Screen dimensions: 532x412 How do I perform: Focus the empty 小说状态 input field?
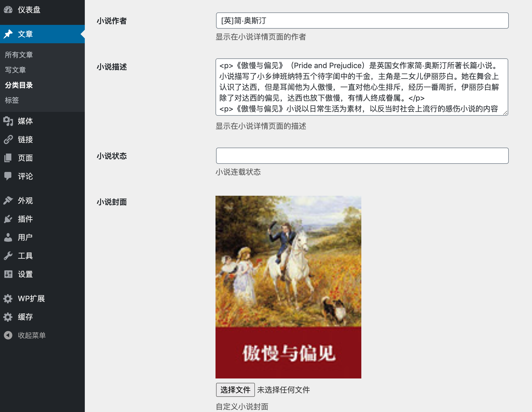[x=362, y=156]
